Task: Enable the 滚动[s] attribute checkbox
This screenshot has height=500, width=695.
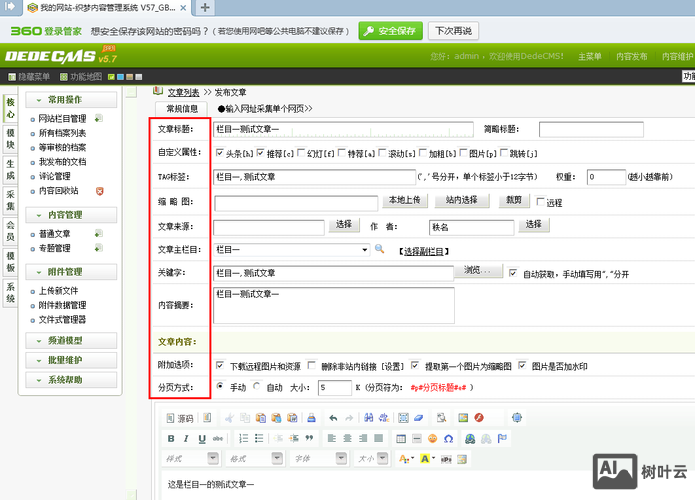Action: tap(382, 153)
